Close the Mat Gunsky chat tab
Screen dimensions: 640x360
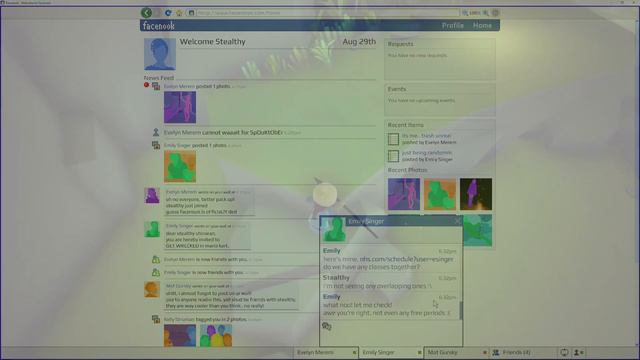pyautogui.click(x=485, y=352)
